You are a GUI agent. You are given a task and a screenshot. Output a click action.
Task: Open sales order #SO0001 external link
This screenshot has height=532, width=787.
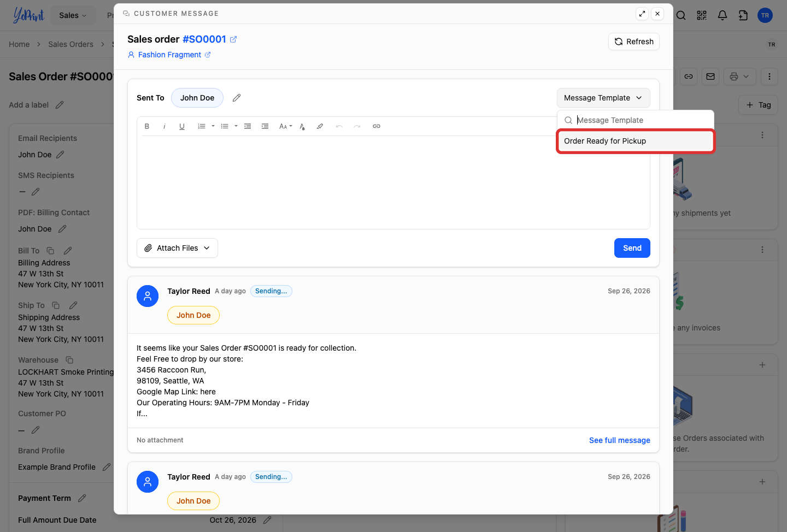click(233, 39)
